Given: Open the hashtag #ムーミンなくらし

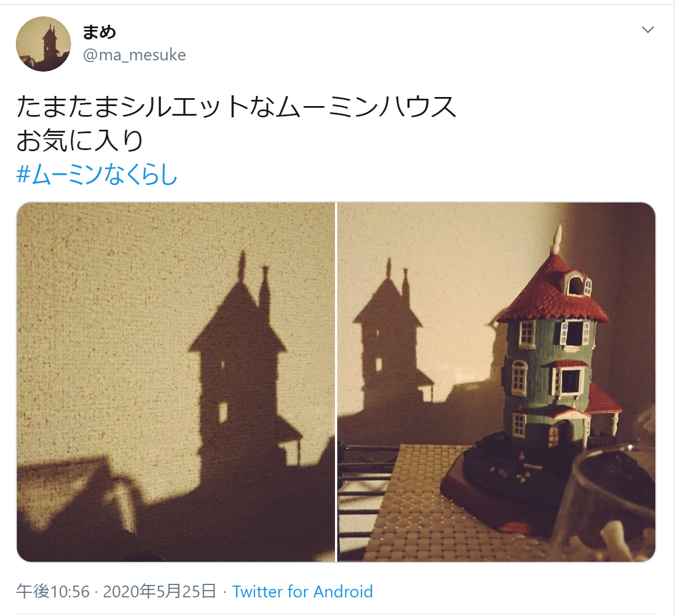Looking at the screenshot, I should (97, 174).
